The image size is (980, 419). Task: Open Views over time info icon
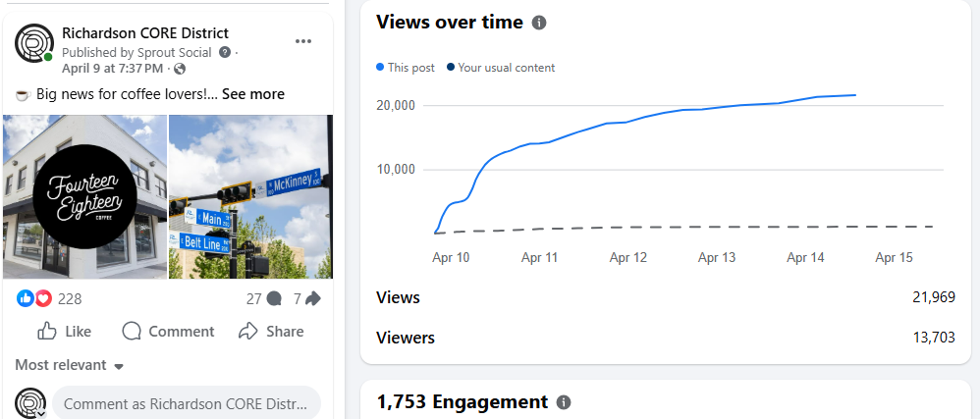pos(539,24)
